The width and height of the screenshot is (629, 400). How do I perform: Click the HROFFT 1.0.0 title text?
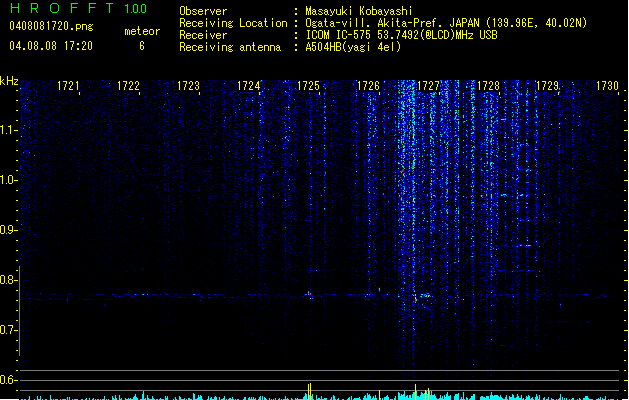click(x=79, y=8)
